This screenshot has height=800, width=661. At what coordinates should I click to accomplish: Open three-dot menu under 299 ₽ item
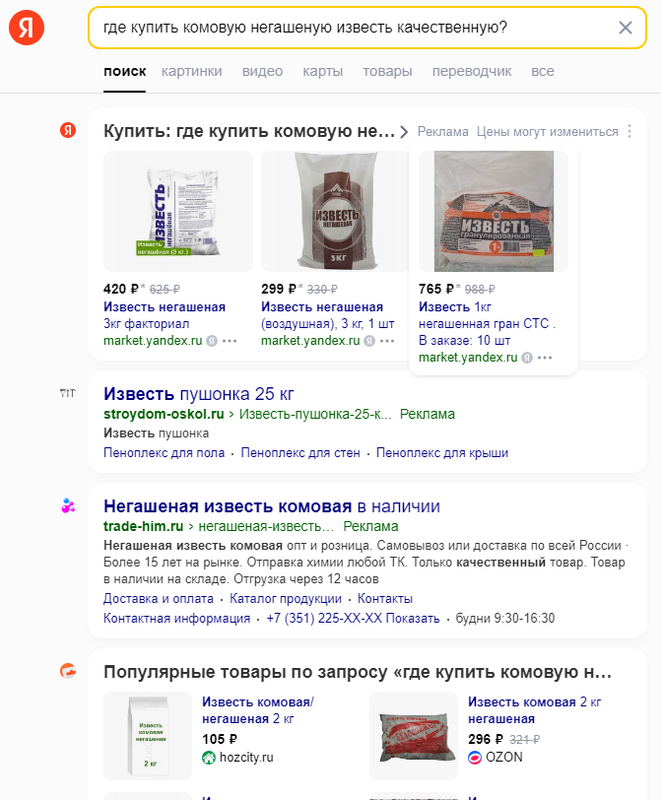387,341
